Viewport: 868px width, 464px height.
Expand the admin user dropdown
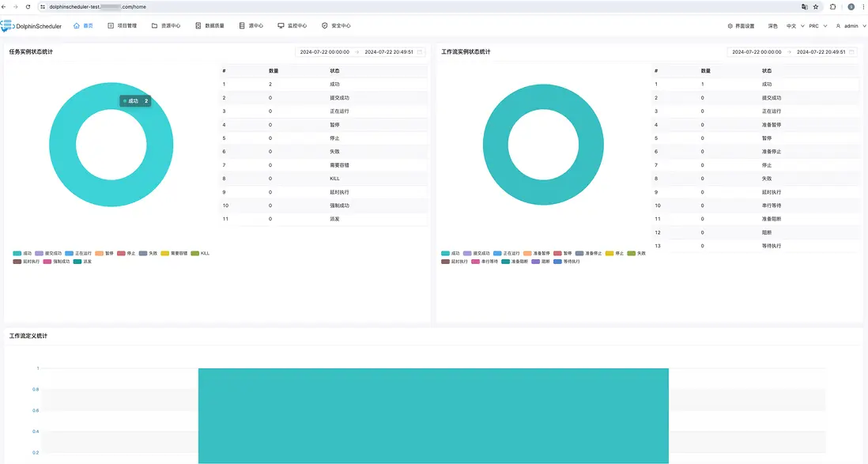coord(851,26)
